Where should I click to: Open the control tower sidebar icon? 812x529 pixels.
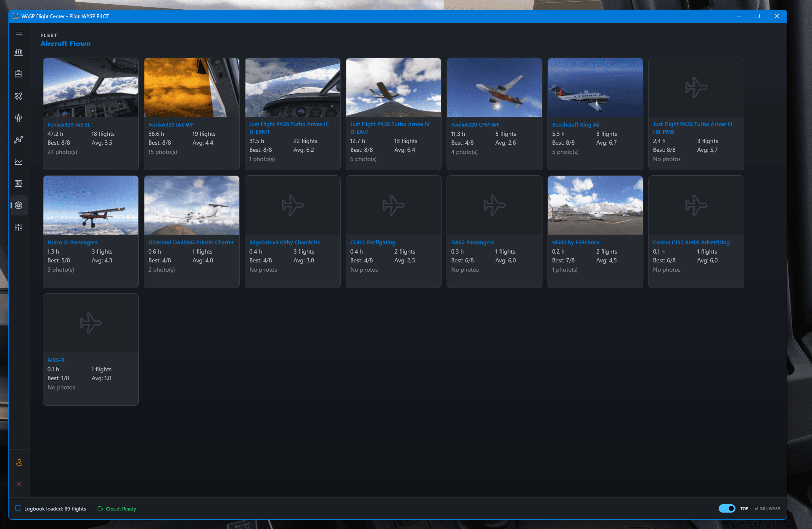tap(19, 118)
